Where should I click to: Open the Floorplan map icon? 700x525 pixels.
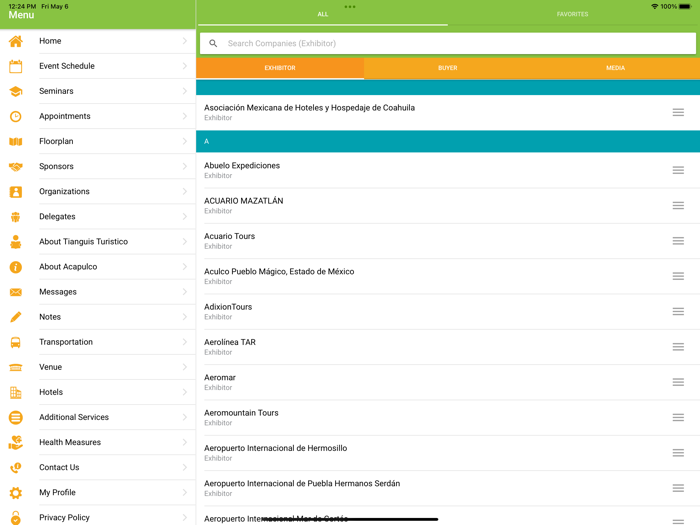[x=16, y=141]
